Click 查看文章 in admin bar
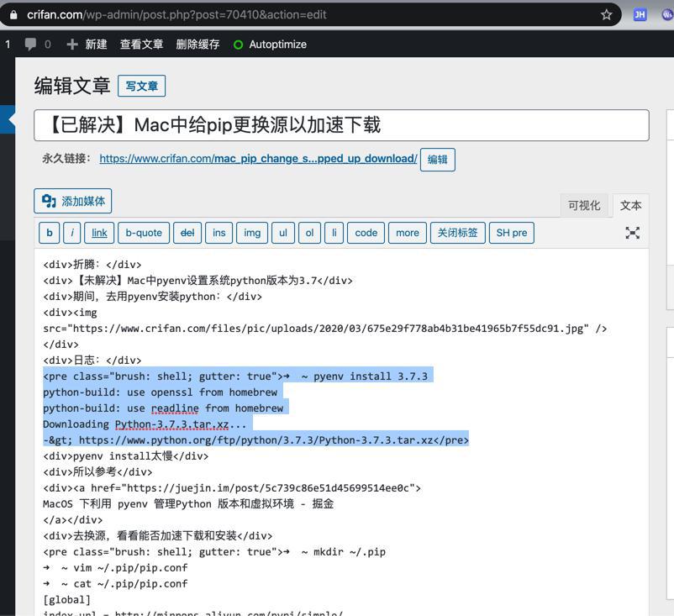The image size is (674, 616). (141, 45)
